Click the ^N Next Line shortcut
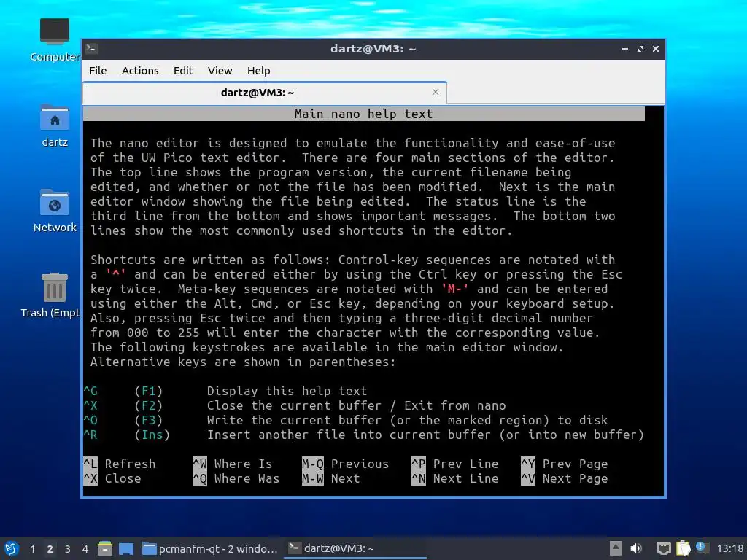747x560 pixels. coord(455,478)
